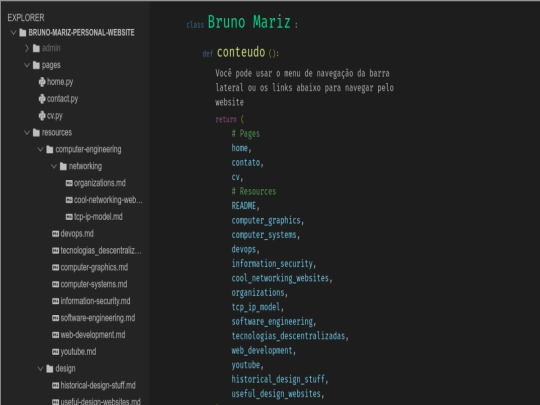The height and width of the screenshot is (405, 540).
Task: Follow the organizations link in code
Action: point(258,293)
